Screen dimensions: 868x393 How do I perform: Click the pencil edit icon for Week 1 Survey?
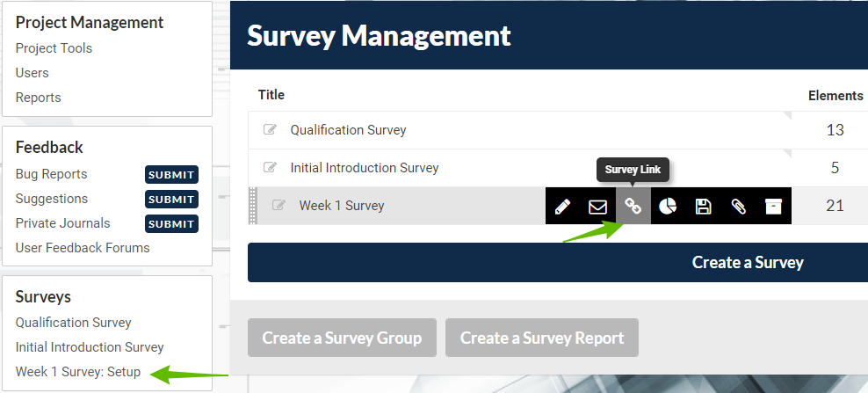click(562, 207)
